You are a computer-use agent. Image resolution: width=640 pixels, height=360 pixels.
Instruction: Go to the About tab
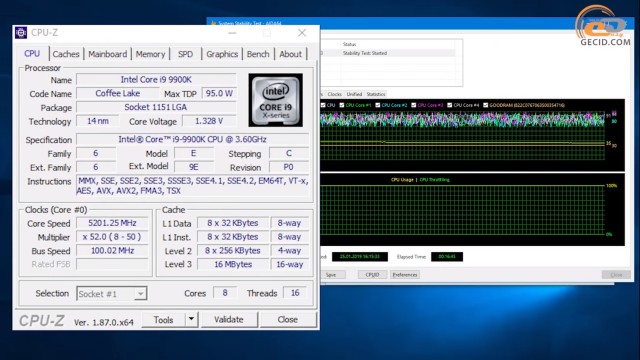tap(290, 54)
